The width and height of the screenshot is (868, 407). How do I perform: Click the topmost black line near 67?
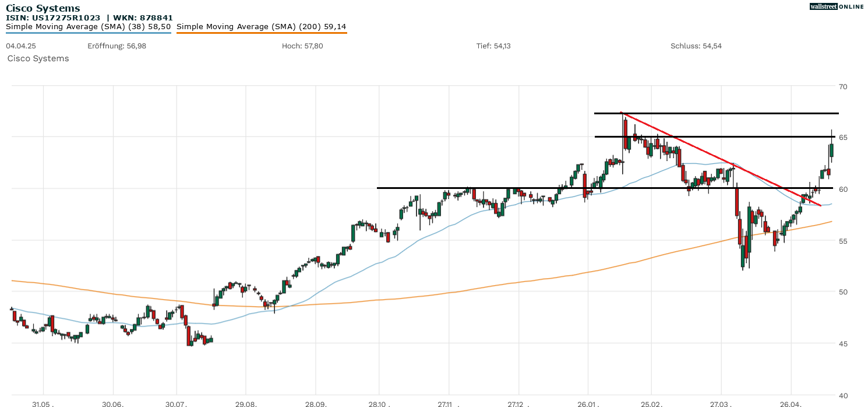tap(717, 113)
